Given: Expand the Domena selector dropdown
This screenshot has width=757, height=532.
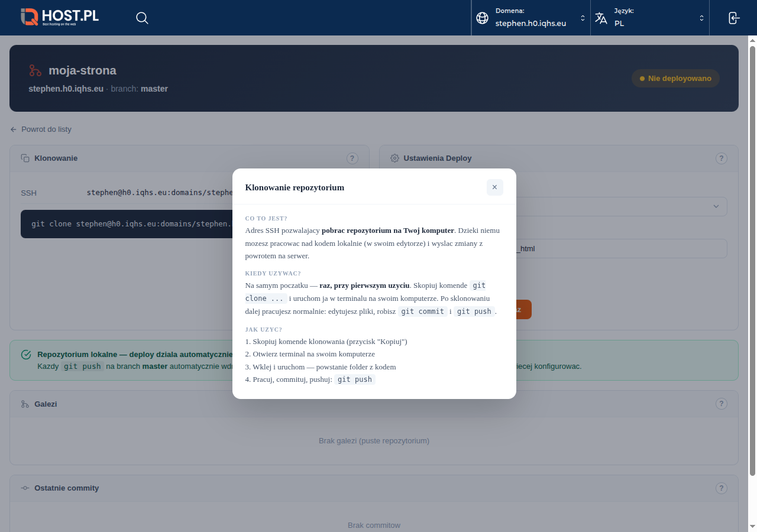Looking at the screenshot, I should click(583, 18).
